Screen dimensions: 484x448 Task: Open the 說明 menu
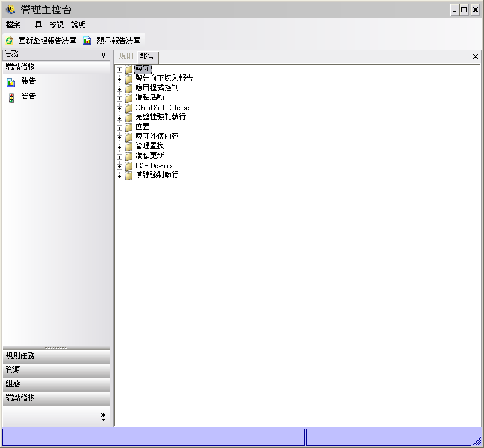[x=79, y=25]
